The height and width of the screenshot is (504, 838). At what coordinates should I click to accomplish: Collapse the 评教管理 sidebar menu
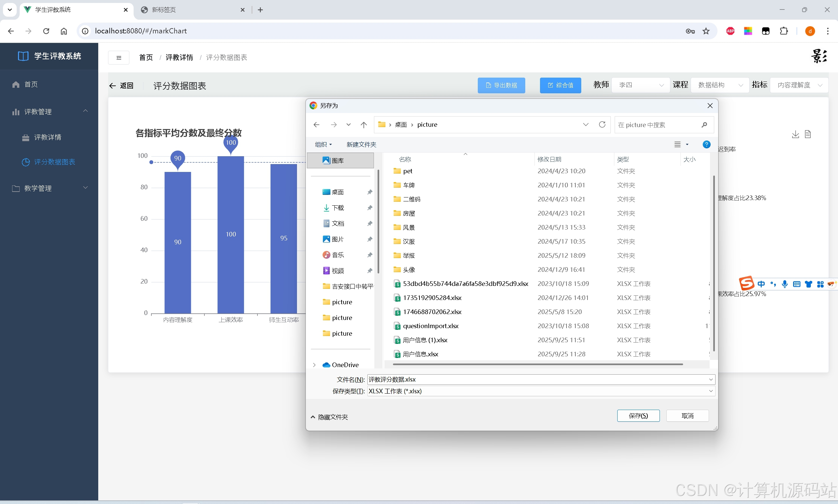point(85,111)
